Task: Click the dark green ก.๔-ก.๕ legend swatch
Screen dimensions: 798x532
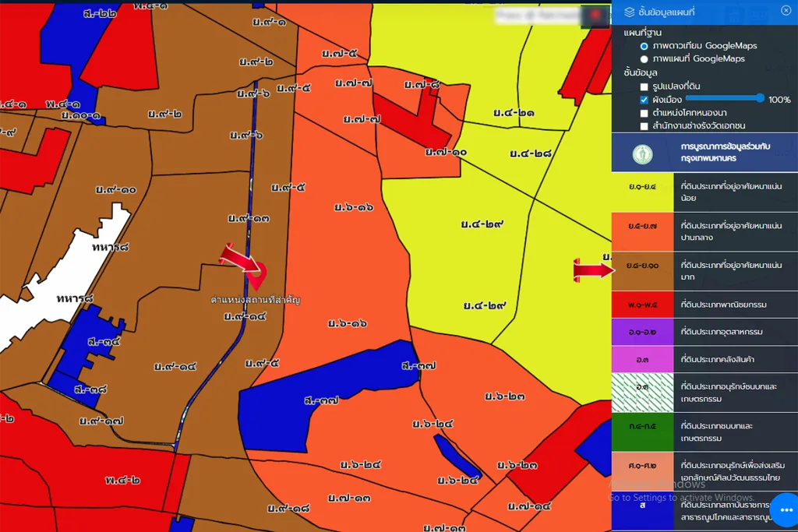Action: (x=642, y=432)
